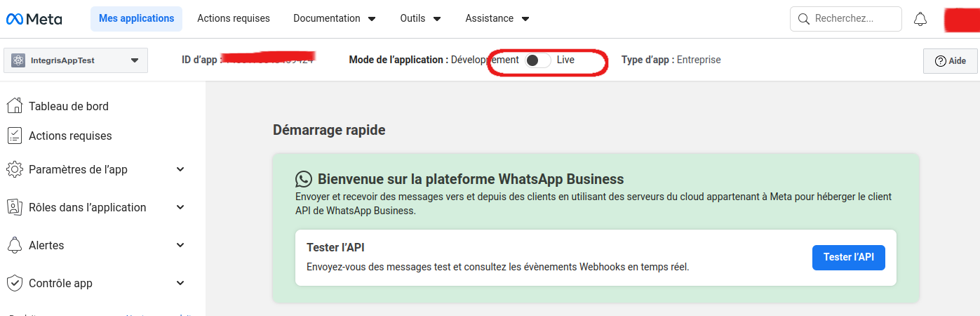Image resolution: width=980 pixels, height=316 pixels.
Task: Click the Tester l'API button
Action: (x=849, y=257)
